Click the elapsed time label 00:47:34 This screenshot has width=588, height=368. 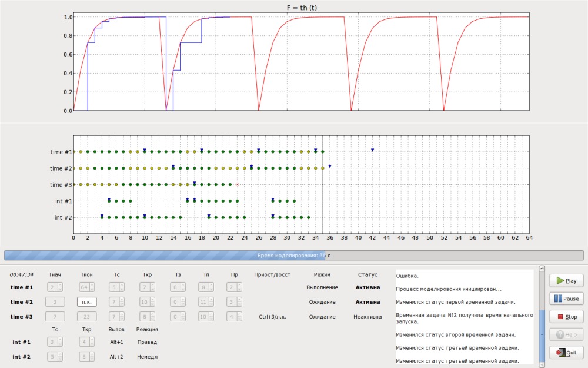click(21, 274)
